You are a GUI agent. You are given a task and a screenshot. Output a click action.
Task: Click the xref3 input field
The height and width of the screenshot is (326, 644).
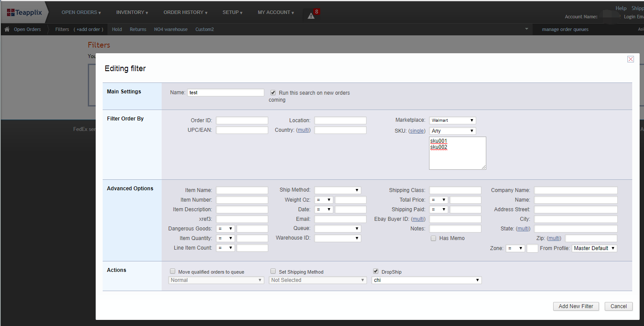(242, 219)
